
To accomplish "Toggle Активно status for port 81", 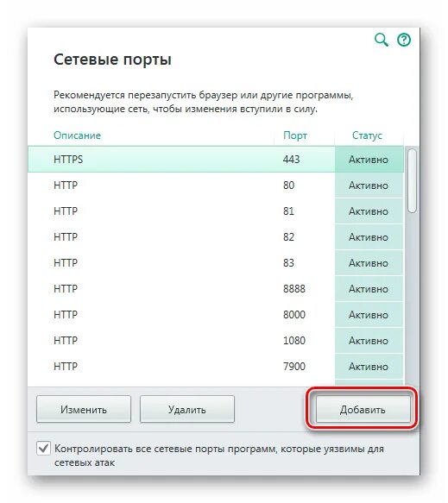I will click(369, 211).
